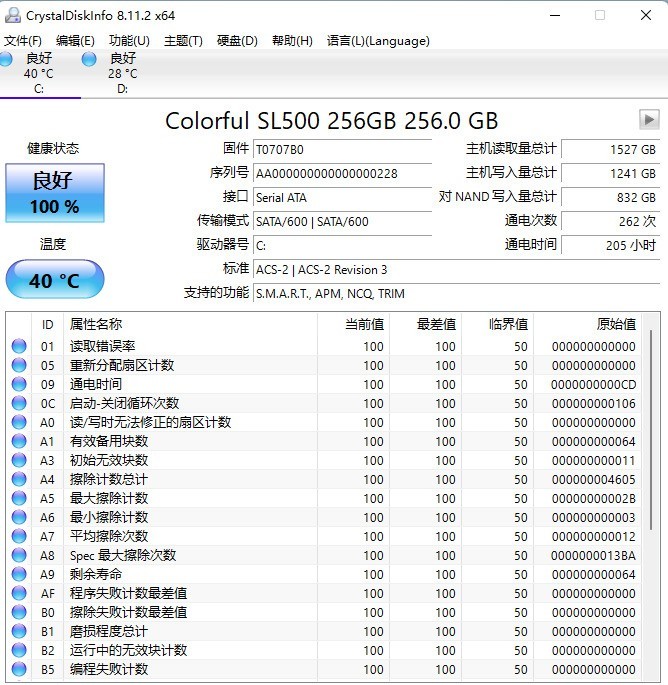This screenshot has height=685, width=668.
Task: Click the supported features S.M.A.R.T. field
Action: (x=457, y=294)
